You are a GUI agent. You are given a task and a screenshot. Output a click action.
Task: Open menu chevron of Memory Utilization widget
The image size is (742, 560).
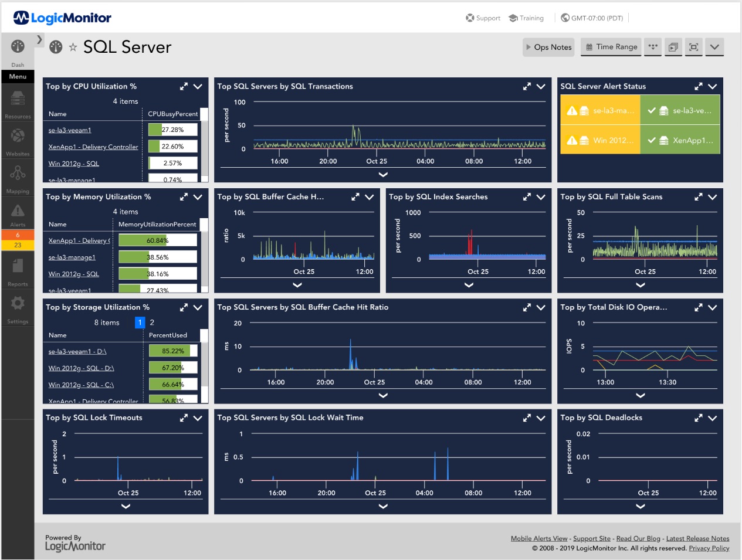[x=198, y=197]
